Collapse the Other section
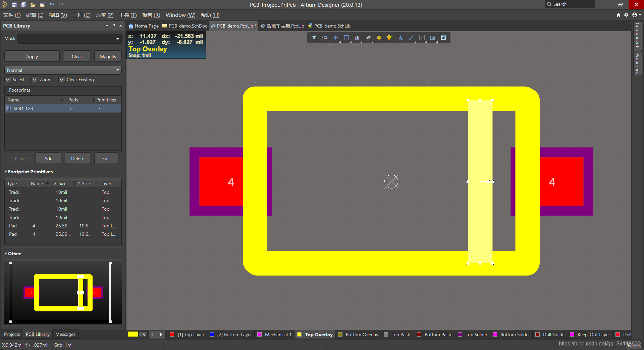The height and width of the screenshot is (350, 644). [6, 254]
